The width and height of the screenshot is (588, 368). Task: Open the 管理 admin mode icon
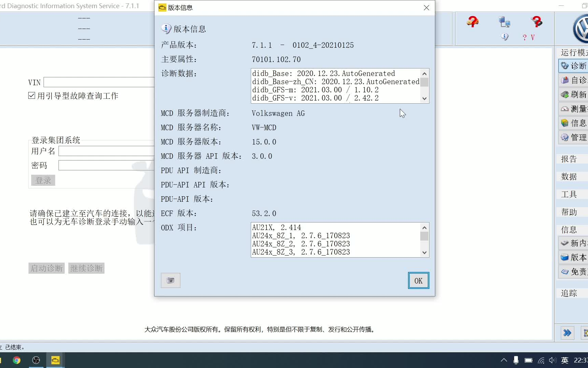575,137
